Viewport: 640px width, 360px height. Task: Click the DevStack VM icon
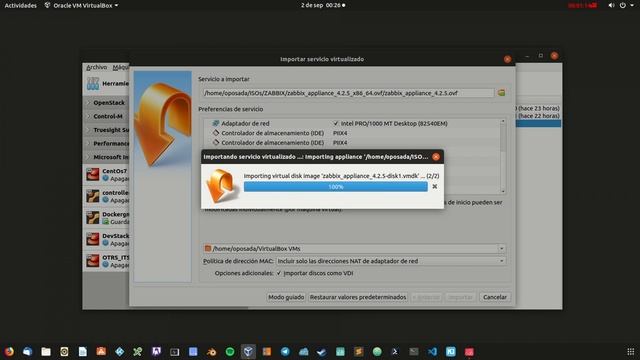93,239
